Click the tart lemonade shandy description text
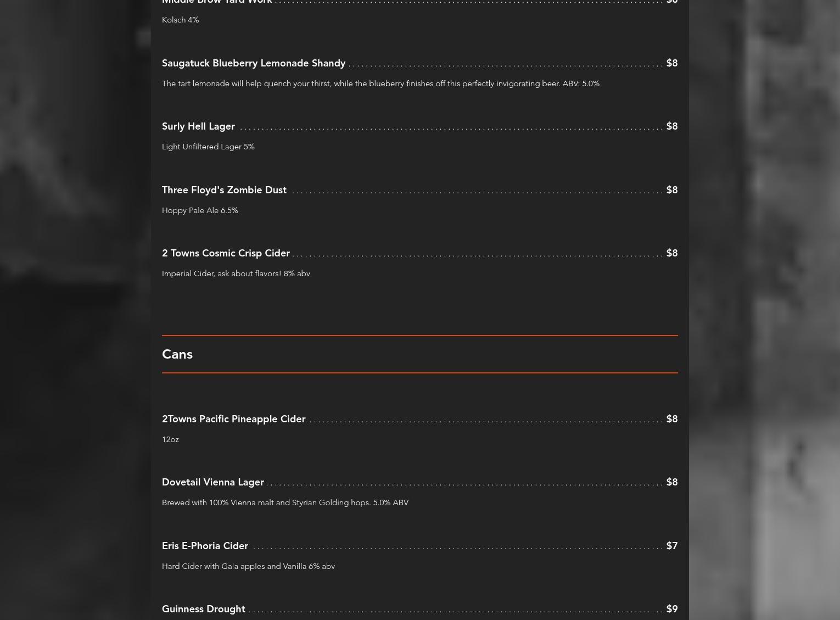840x620 pixels. pos(380,83)
